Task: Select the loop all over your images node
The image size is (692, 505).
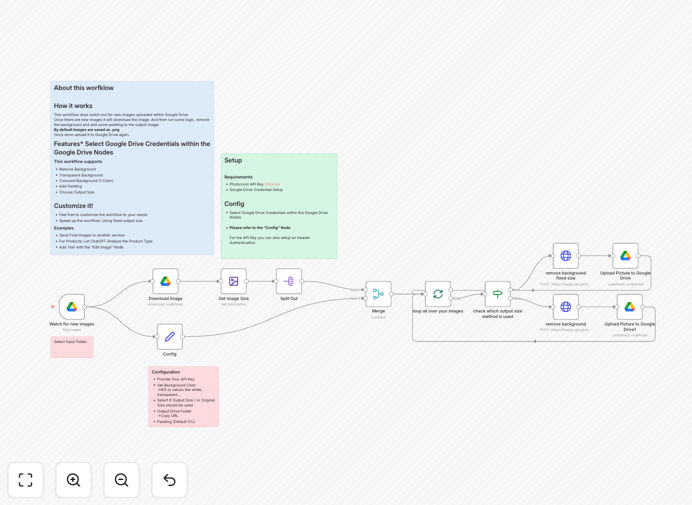Action: click(438, 294)
